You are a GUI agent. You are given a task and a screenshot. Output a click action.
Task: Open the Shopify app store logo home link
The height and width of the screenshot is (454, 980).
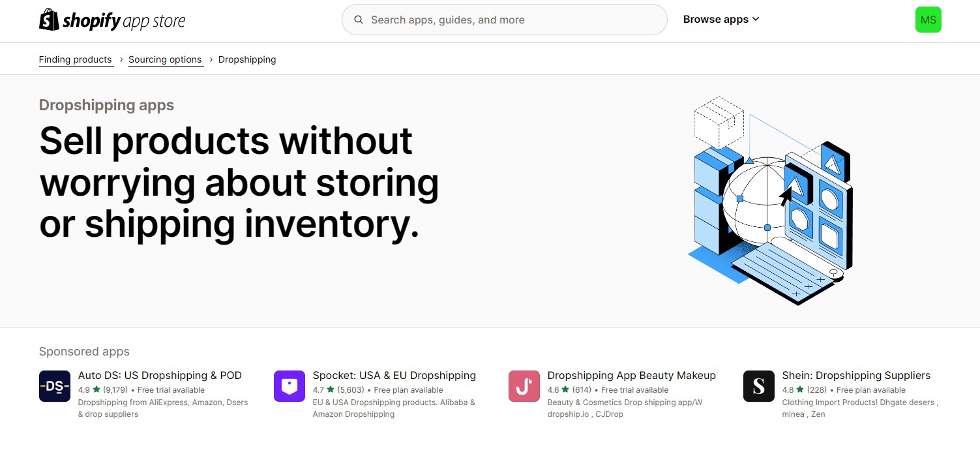coord(112,20)
